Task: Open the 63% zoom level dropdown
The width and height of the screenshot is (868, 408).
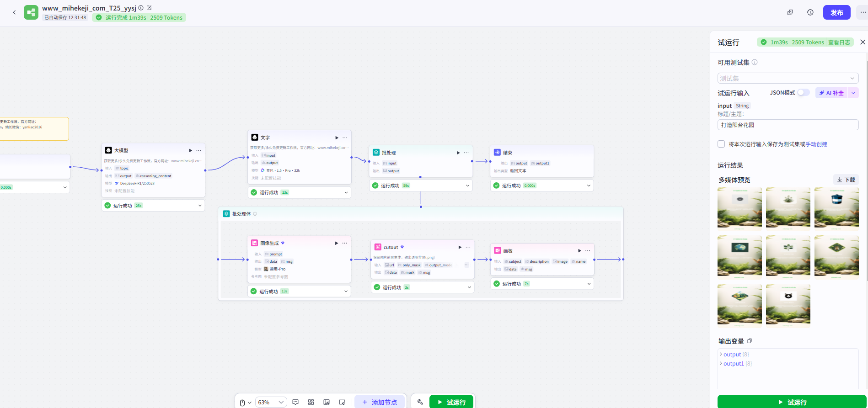Action: [271, 402]
